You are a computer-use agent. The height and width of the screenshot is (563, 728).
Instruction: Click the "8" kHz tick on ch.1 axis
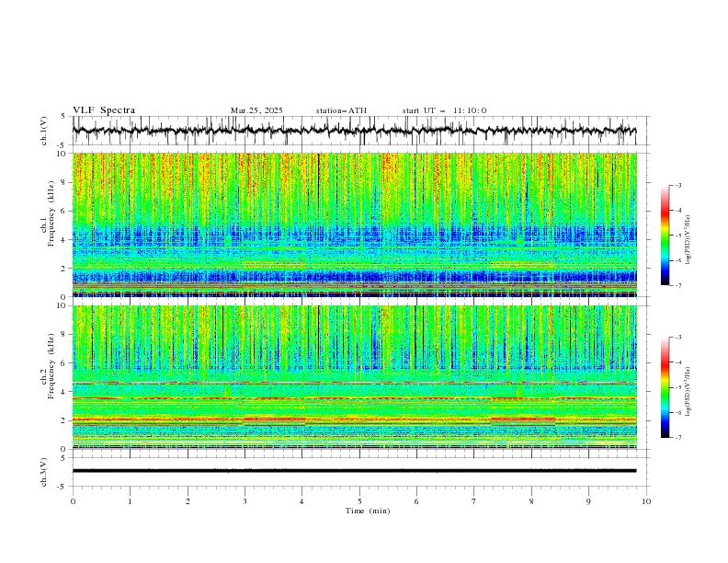click(x=64, y=182)
